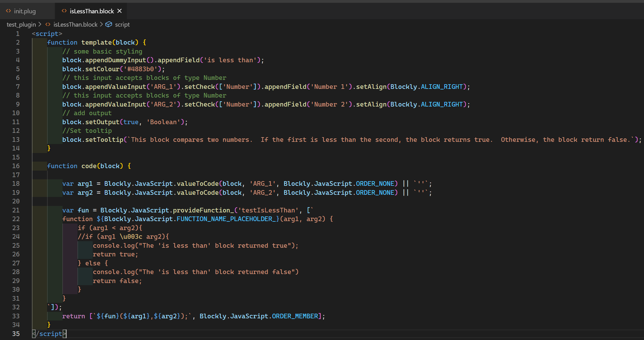Click the '} else {' line
The height and width of the screenshot is (340, 644).
click(x=93, y=263)
